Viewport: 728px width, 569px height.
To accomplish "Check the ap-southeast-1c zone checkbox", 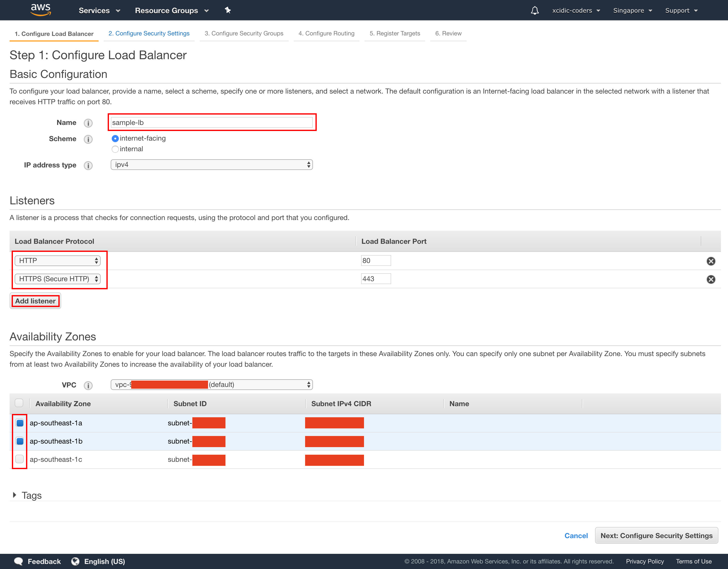I will [20, 459].
